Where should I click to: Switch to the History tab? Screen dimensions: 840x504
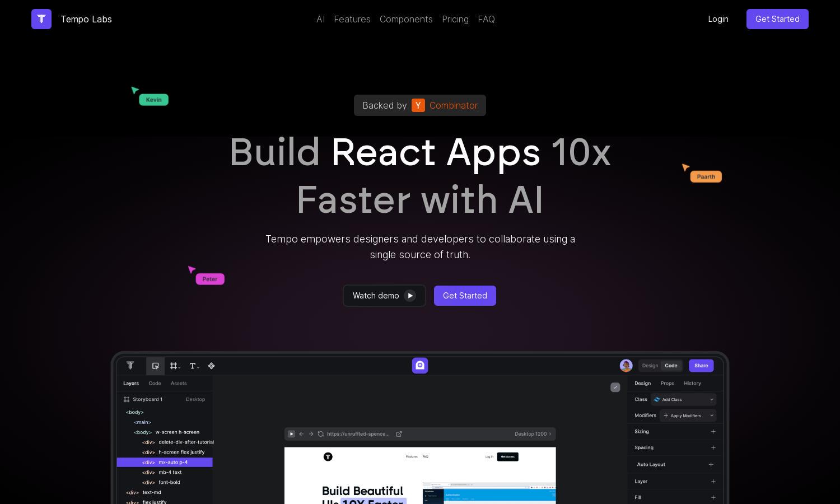(x=692, y=384)
